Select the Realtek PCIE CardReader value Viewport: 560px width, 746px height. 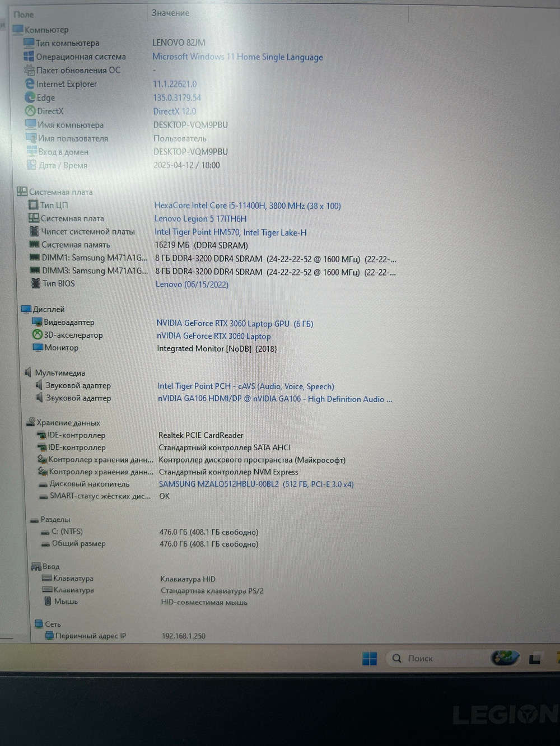pyautogui.click(x=201, y=435)
